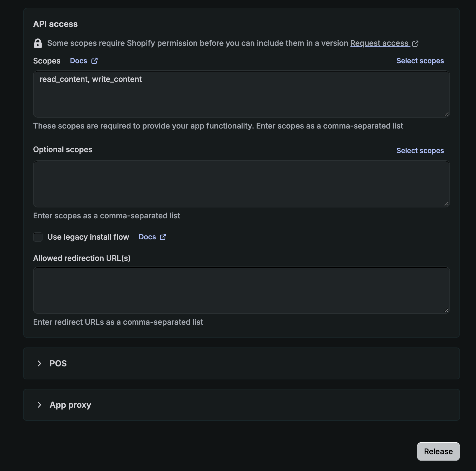Click the 'Optional scopes' label
This screenshot has width=476, height=471.
63,150
